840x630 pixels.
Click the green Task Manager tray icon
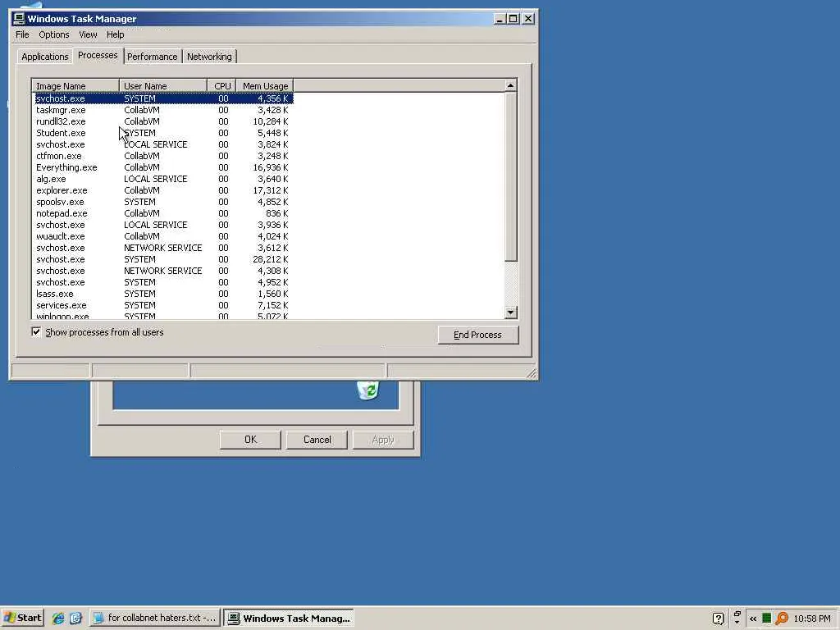(767, 619)
